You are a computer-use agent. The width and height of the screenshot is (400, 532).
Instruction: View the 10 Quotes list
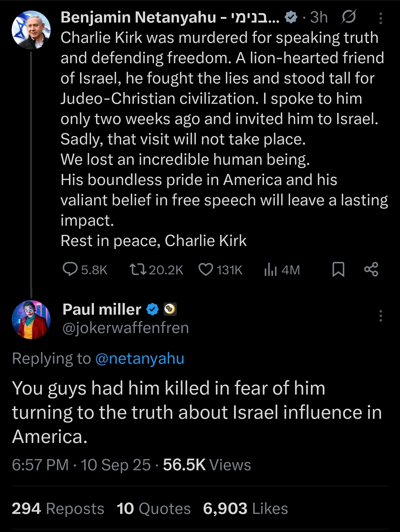[x=153, y=509]
